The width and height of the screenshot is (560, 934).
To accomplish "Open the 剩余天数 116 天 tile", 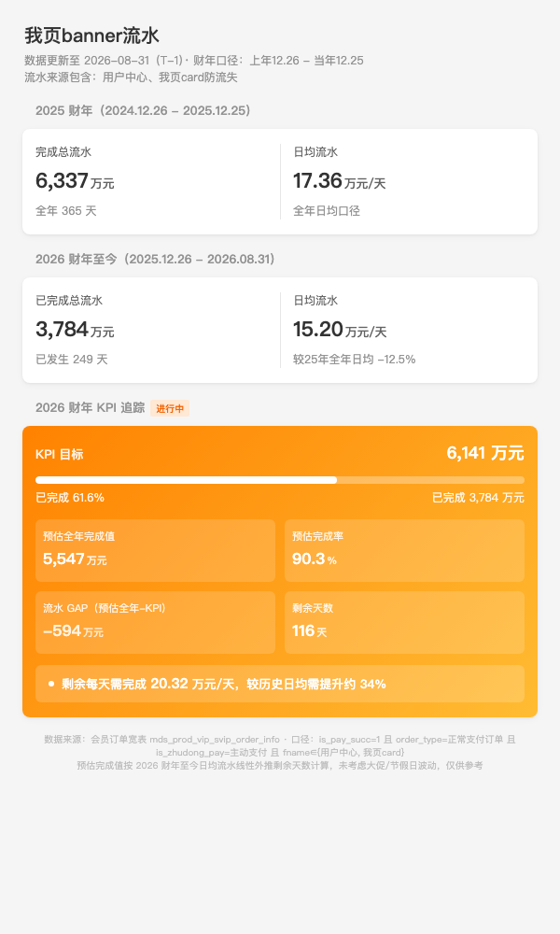I will pos(405,622).
